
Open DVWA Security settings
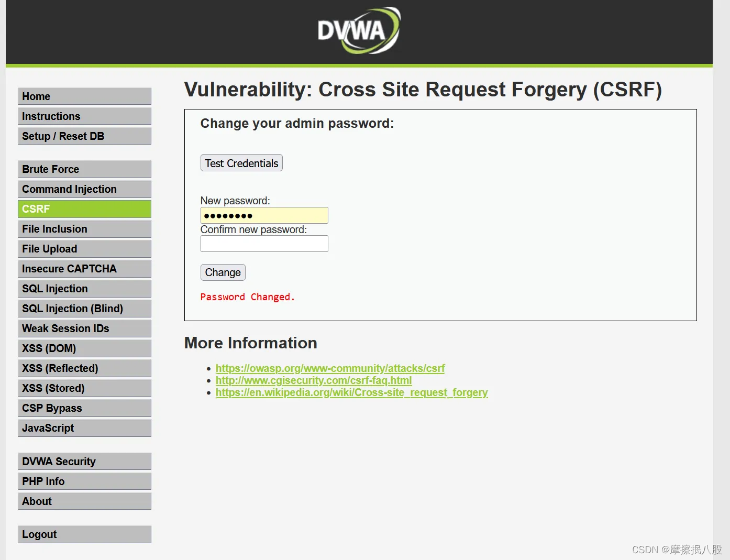point(84,461)
